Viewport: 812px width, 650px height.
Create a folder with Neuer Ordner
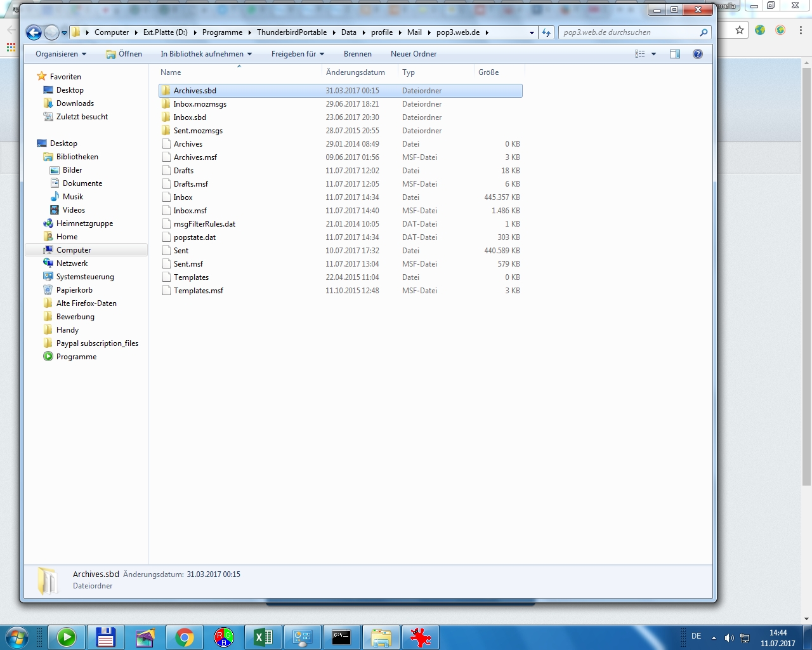click(414, 54)
